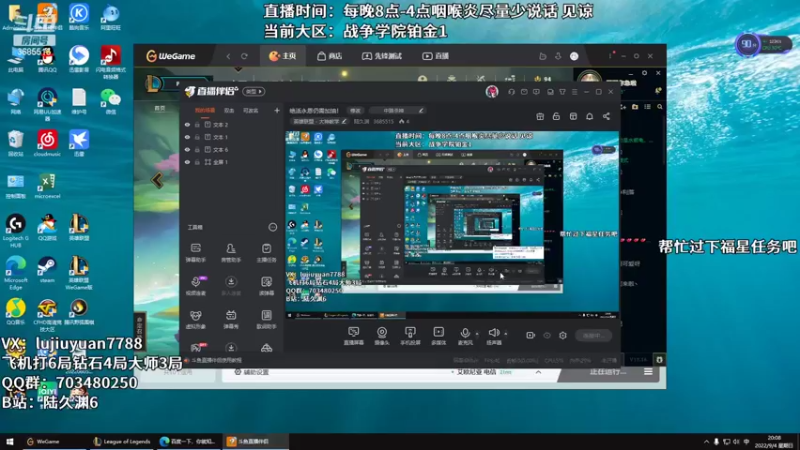Edit the 中国传媒 field with the pencil icon
800x450 pixels.
[421, 110]
